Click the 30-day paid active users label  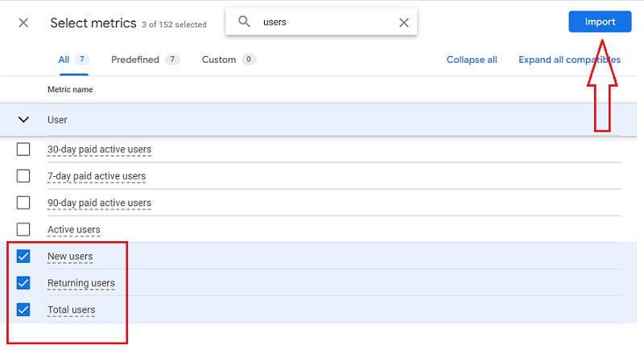99,150
